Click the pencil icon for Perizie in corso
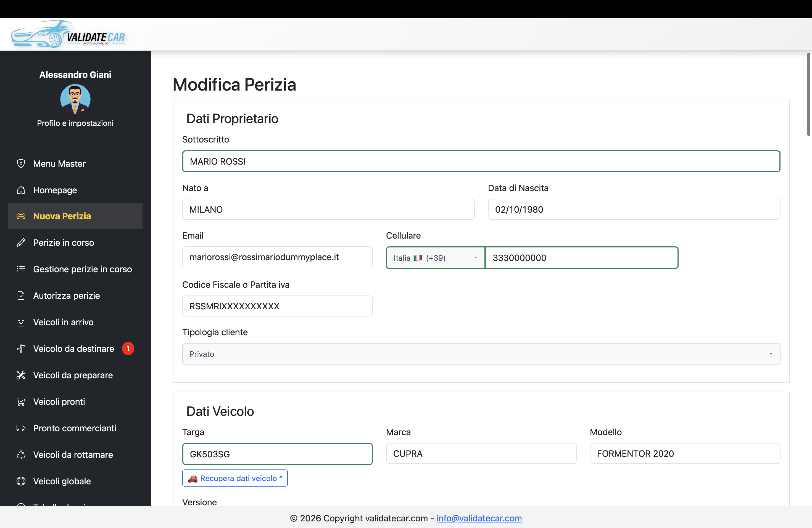This screenshot has width=812, height=528. [x=21, y=242]
